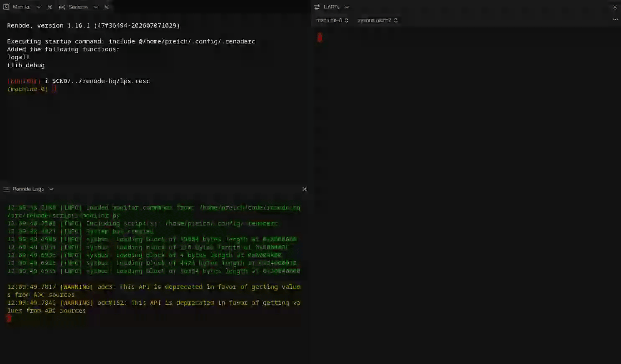The image size is (621, 364).
Task: Click the 'Loading block of 16384 bytes' log entry
Action: pyautogui.click(x=154, y=271)
